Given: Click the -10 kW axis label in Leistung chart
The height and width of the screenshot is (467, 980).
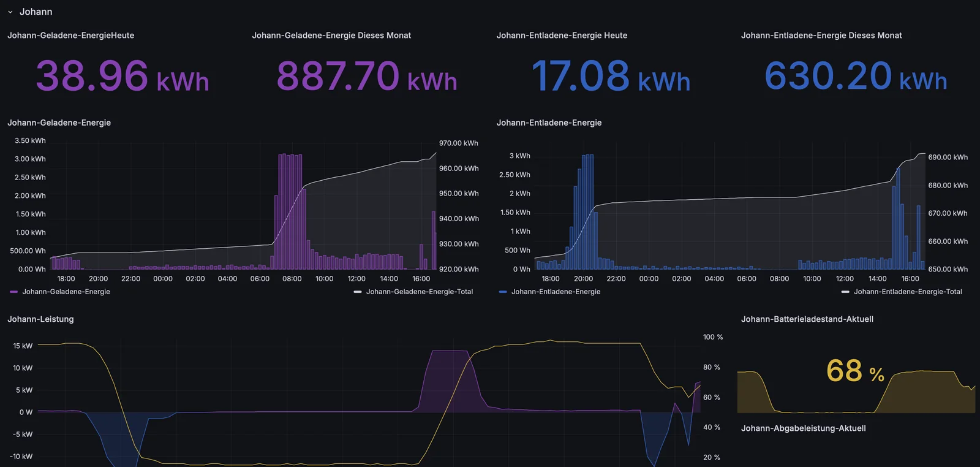Looking at the screenshot, I should [21, 456].
